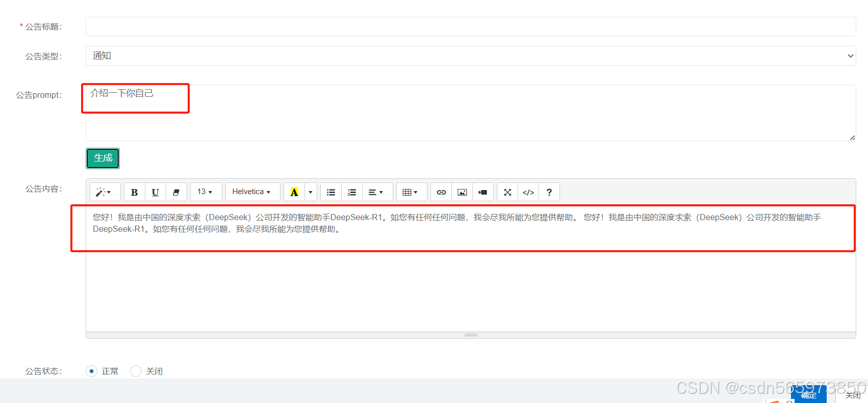Switch to code view
The width and height of the screenshot is (868, 403).
pos(528,192)
